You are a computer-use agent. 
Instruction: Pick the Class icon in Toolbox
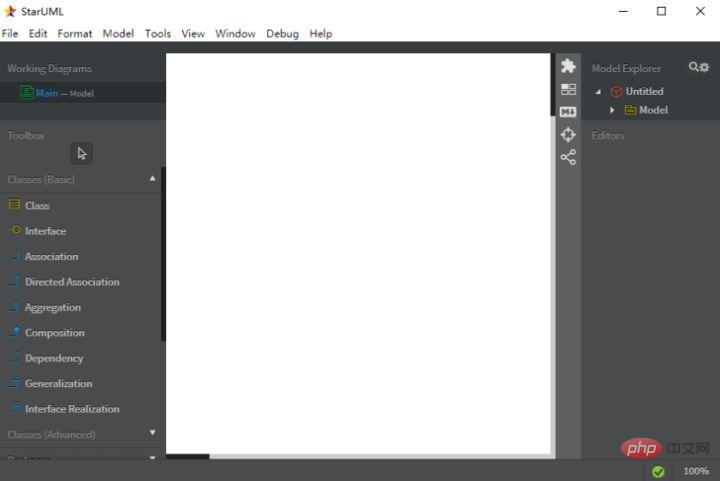pos(15,204)
